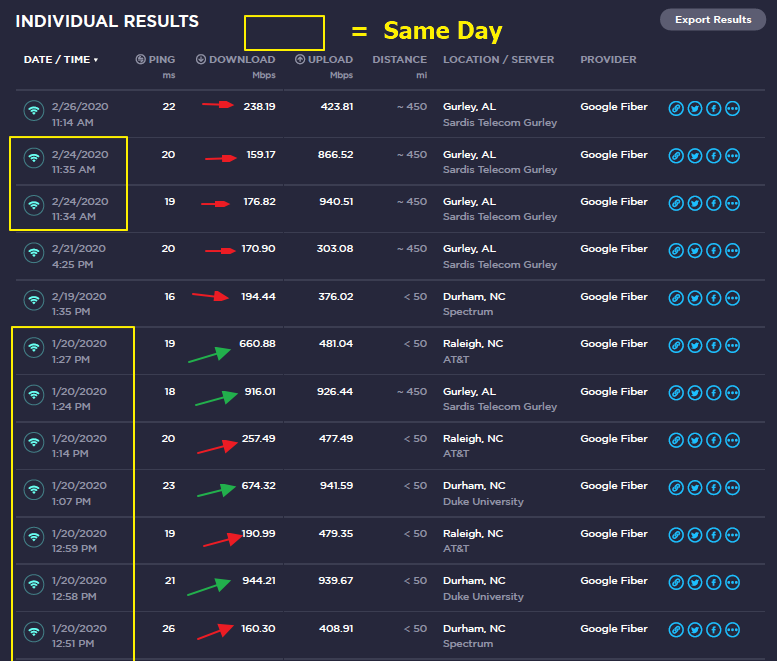Open more options for 2/26/2020 11:14 AM result
Screen dimensions: 777x661
coord(732,108)
